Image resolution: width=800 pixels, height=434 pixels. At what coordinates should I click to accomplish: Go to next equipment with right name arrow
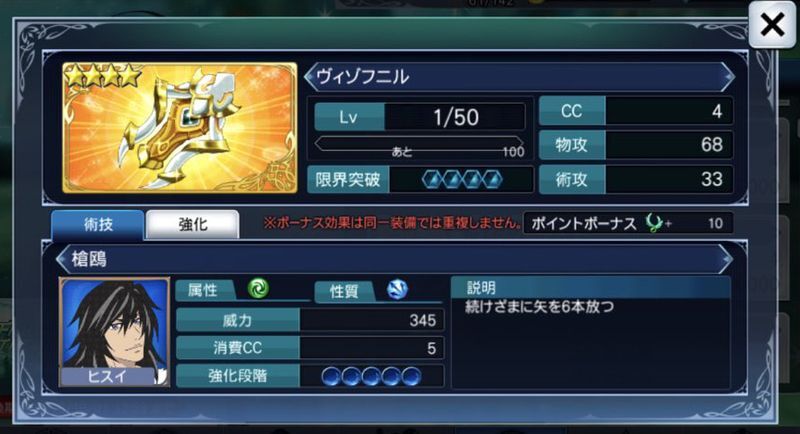pyautogui.click(x=729, y=77)
